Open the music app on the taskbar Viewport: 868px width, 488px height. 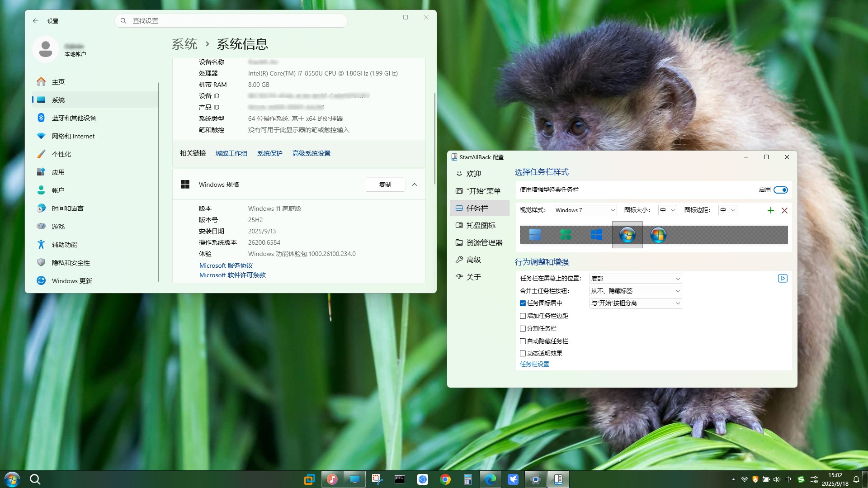(x=332, y=479)
